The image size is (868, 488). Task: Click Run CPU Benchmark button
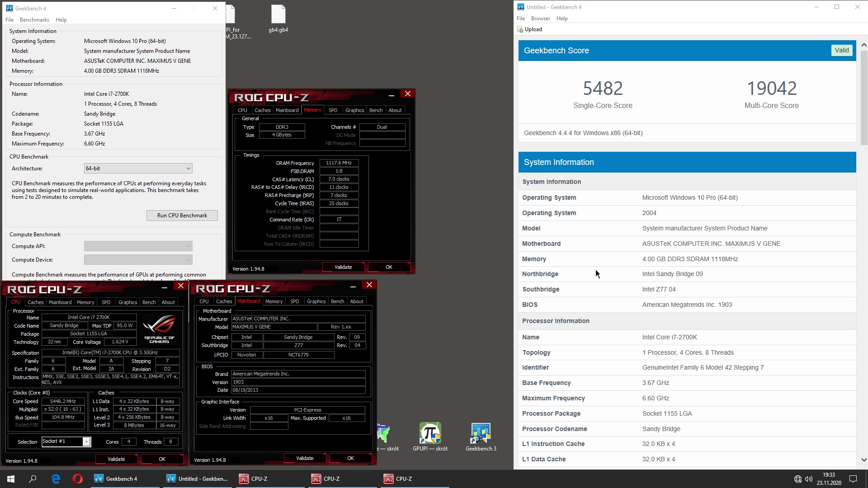(x=182, y=216)
